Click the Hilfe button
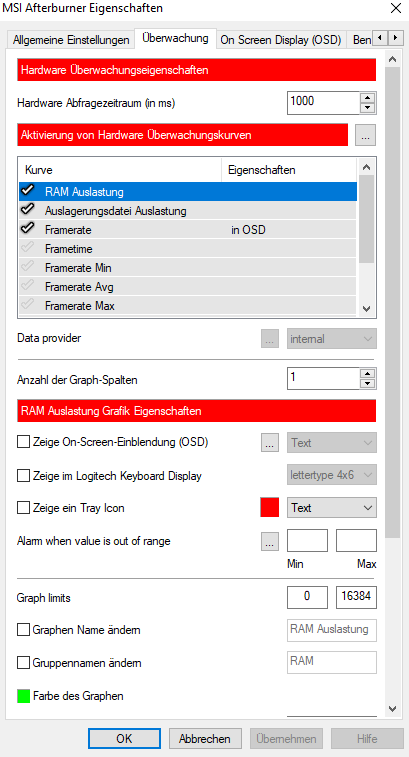The width and height of the screenshot is (409, 757). coord(367,739)
